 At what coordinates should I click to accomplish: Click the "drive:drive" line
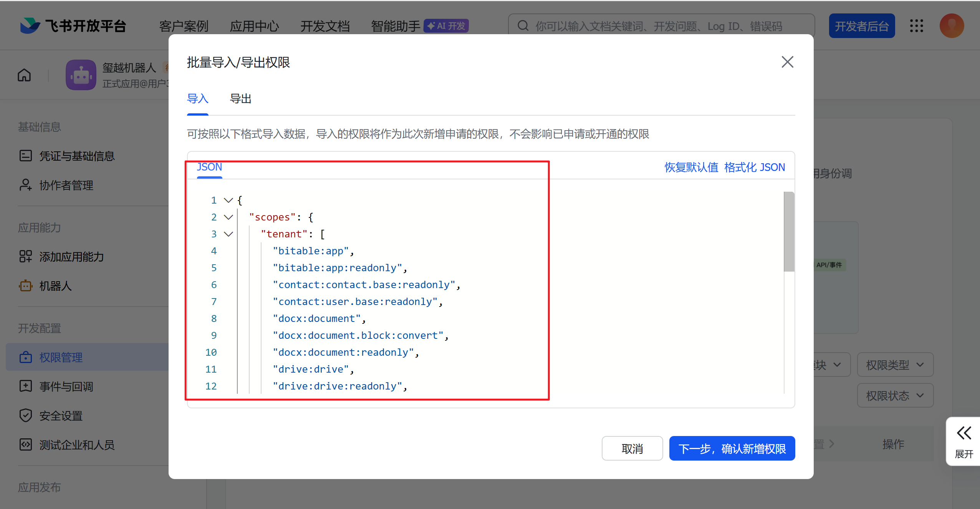[313, 369]
